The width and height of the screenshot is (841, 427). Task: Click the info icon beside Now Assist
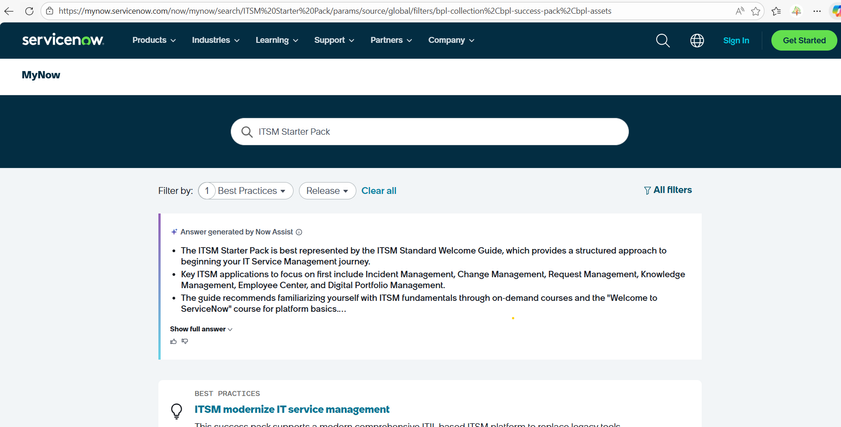point(299,232)
